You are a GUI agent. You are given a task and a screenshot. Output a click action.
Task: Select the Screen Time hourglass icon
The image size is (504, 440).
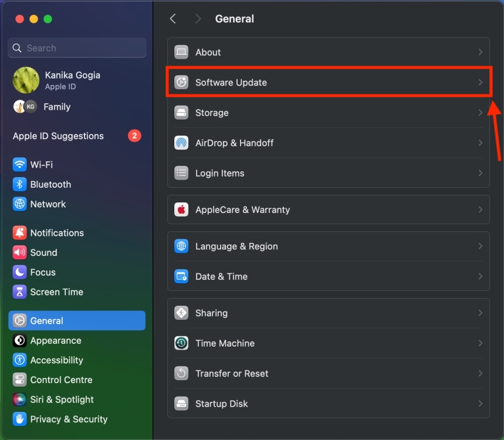coord(19,292)
